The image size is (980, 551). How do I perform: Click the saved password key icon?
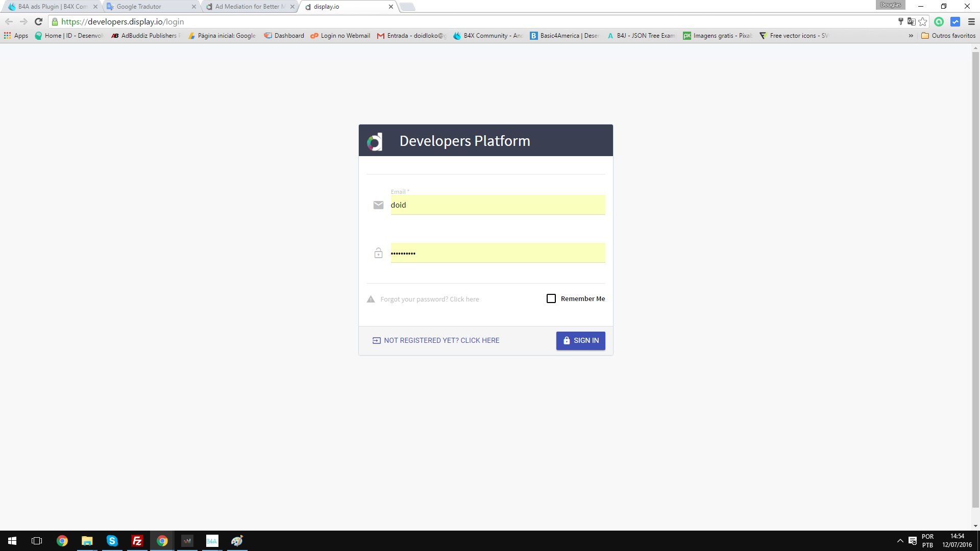click(900, 21)
